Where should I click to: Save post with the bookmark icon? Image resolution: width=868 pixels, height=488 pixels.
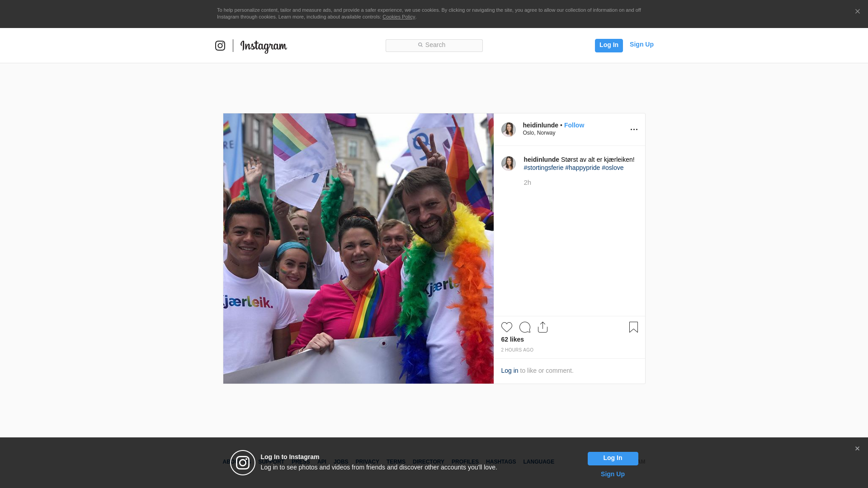[633, 327]
